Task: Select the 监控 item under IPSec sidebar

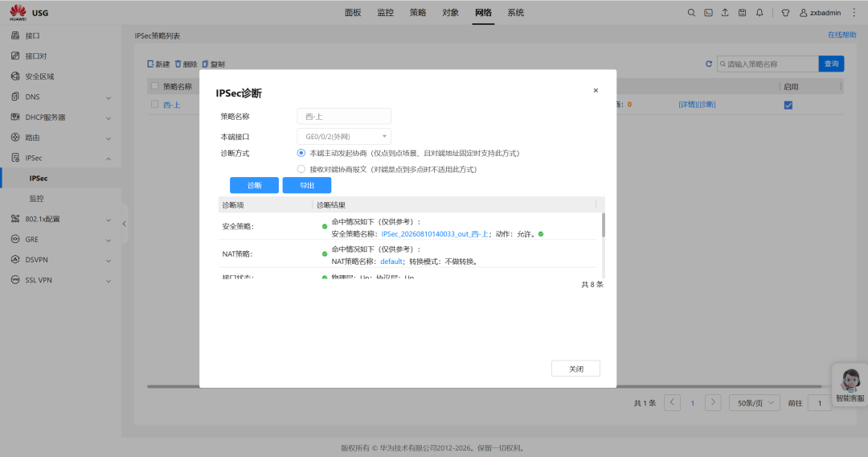Action: click(x=36, y=198)
